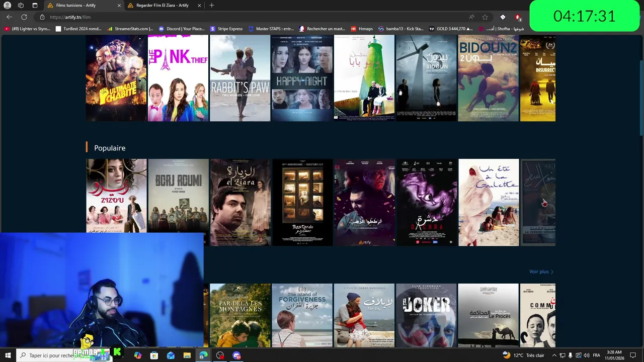Open the TunBest 2024 bookmark
This screenshot has height=362, width=644.
78,29
